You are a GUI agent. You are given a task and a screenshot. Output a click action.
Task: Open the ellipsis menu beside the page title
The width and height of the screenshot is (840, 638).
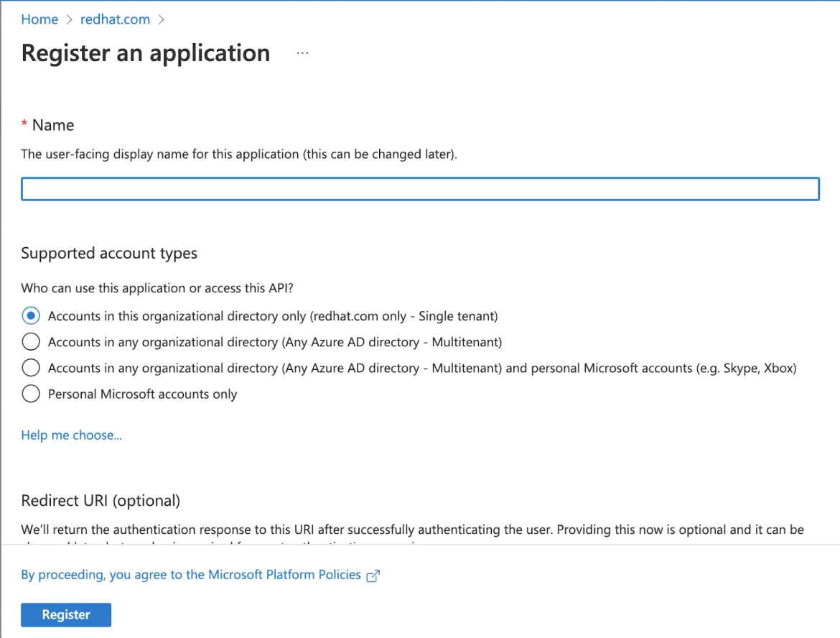pos(302,52)
